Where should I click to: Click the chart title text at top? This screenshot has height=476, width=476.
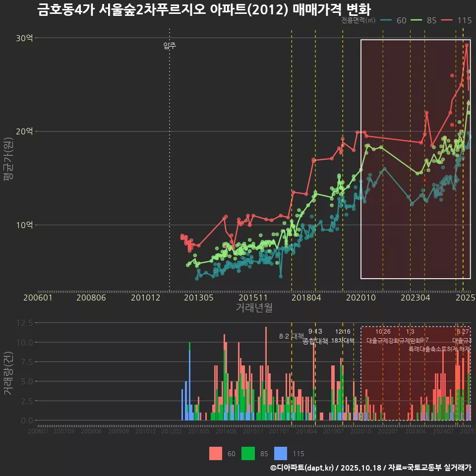click(204, 9)
